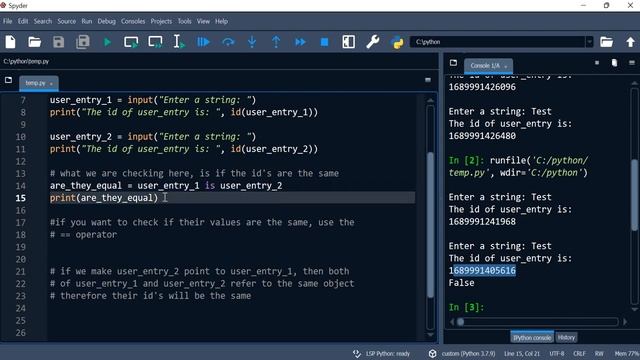Click the console clear output icon
Viewport: 640px width, 360px height.
point(614,63)
